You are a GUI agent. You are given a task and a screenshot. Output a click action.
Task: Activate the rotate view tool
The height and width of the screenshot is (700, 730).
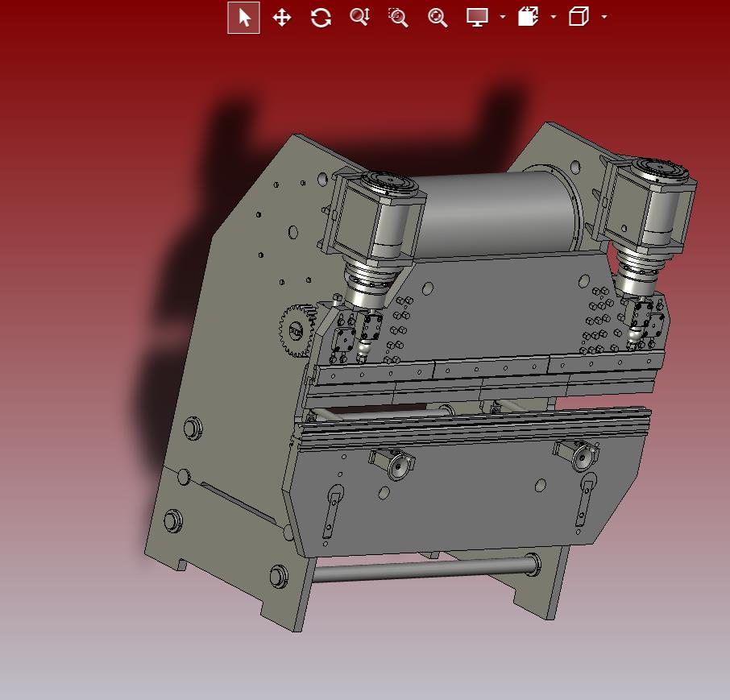click(x=321, y=18)
